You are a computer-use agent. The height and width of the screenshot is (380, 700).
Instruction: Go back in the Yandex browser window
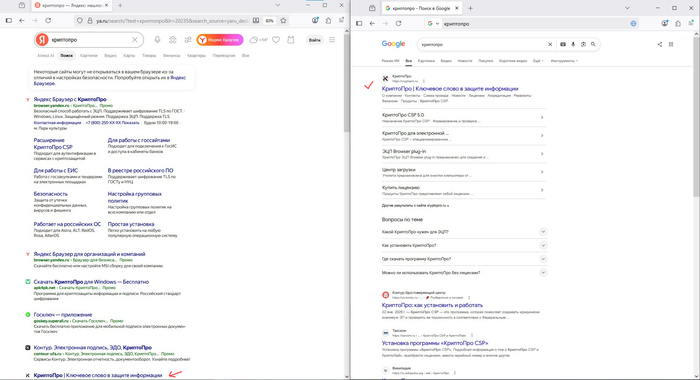coord(22,21)
